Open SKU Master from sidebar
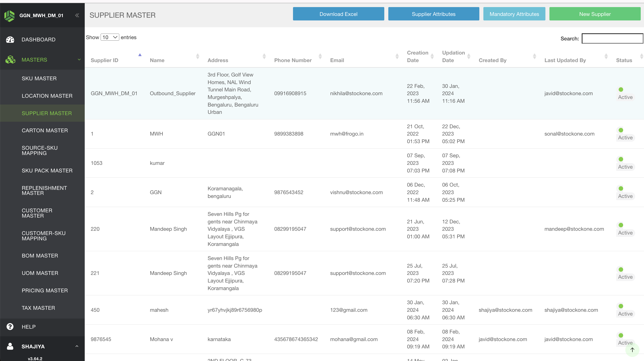This screenshot has width=644, height=361. pos(39,79)
